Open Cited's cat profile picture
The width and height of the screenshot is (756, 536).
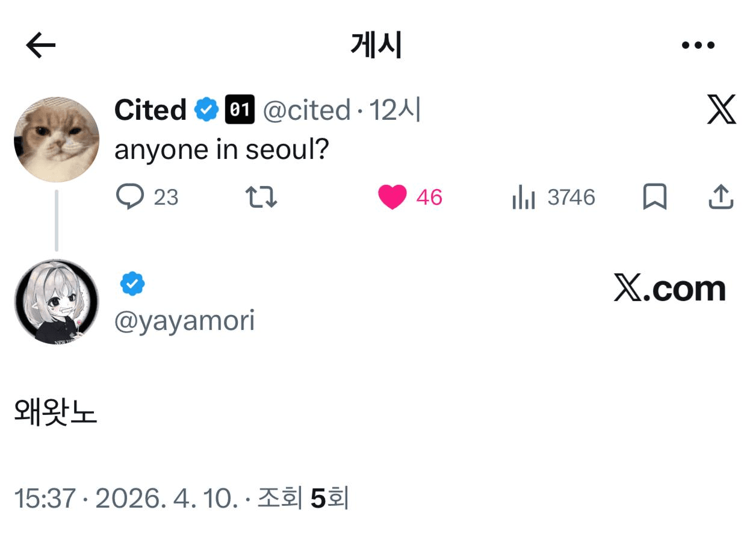57,139
